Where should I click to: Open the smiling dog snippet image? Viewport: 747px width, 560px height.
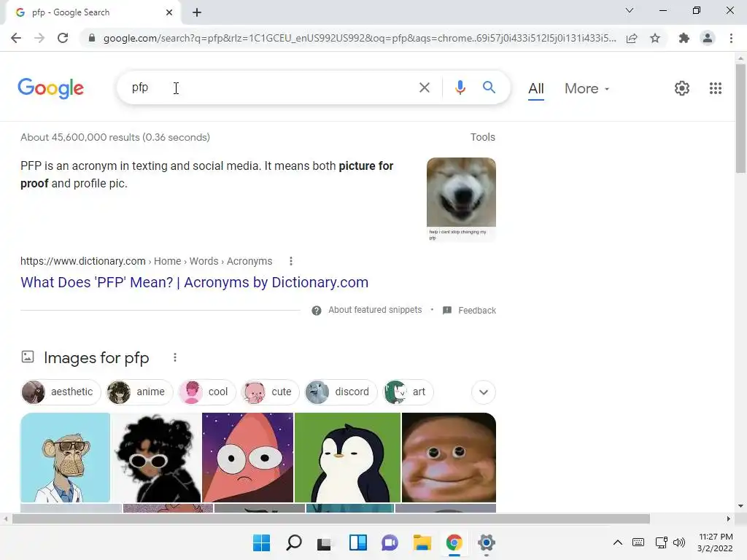point(461,198)
